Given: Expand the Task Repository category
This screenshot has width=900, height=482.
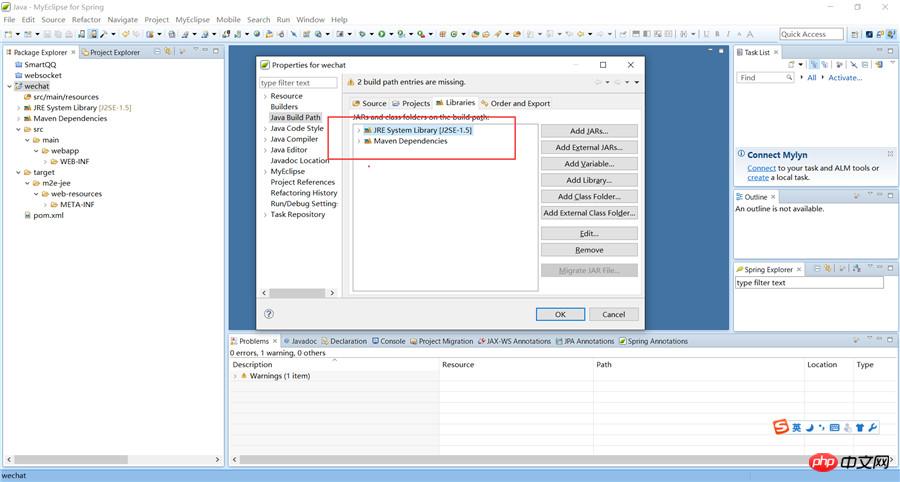Looking at the screenshot, I should pyautogui.click(x=265, y=215).
